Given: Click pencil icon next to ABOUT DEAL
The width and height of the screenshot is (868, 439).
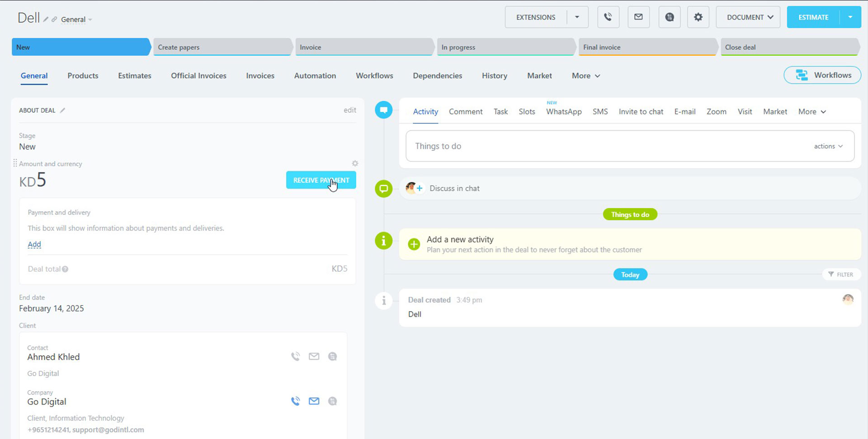Looking at the screenshot, I should (63, 110).
